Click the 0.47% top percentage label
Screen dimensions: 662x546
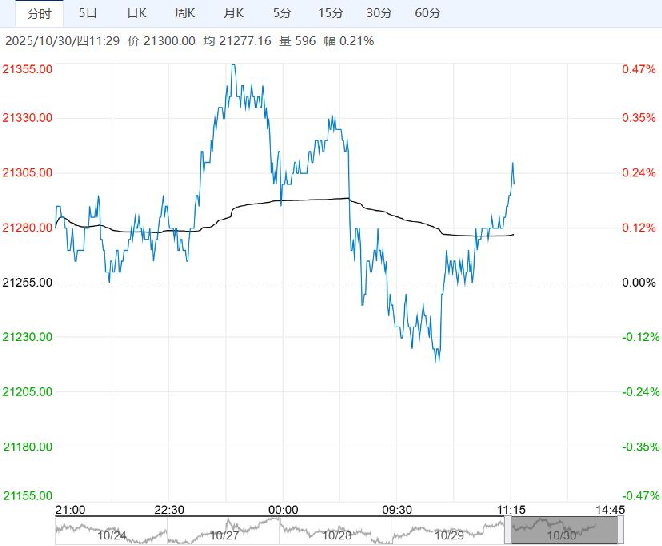pyautogui.click(x=638, y=69)
